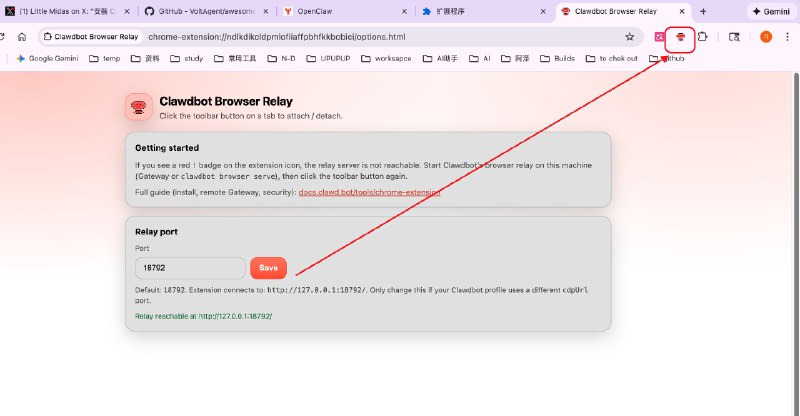The width and height of the screenshot is (800, 416).
Task: Click the page vertical scrollbar
Action: coord(796,244)
